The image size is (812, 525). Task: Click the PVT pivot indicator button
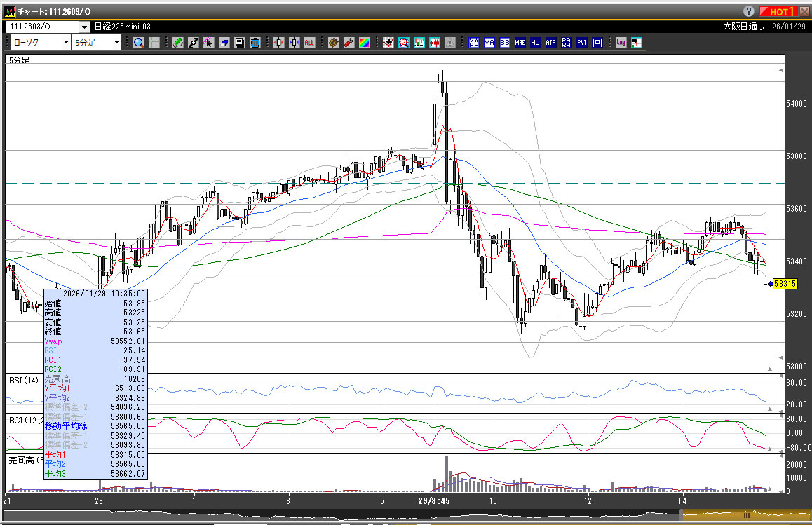coord(581,43)
